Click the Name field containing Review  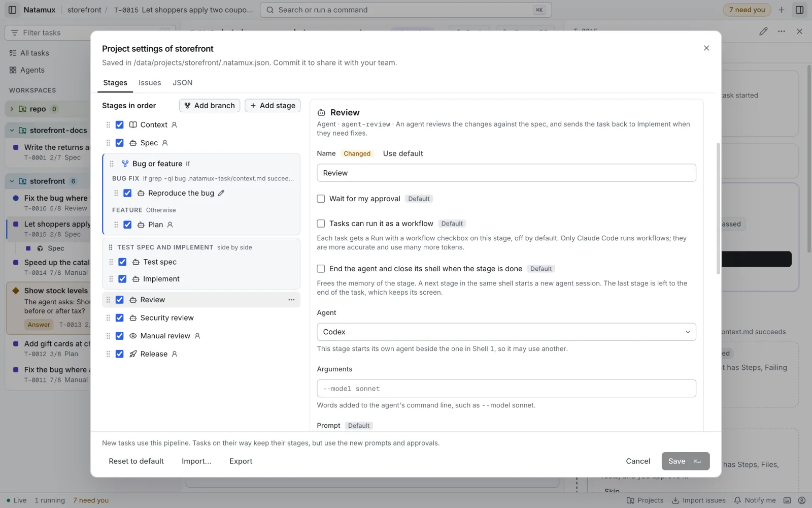(x=506, y=173)
